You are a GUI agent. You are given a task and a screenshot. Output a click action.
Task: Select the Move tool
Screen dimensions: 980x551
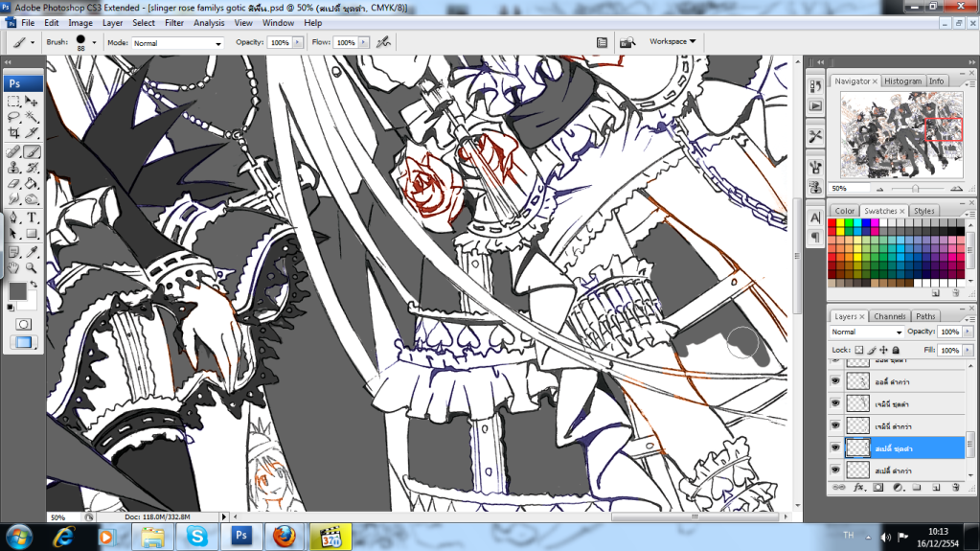[32, 102]
